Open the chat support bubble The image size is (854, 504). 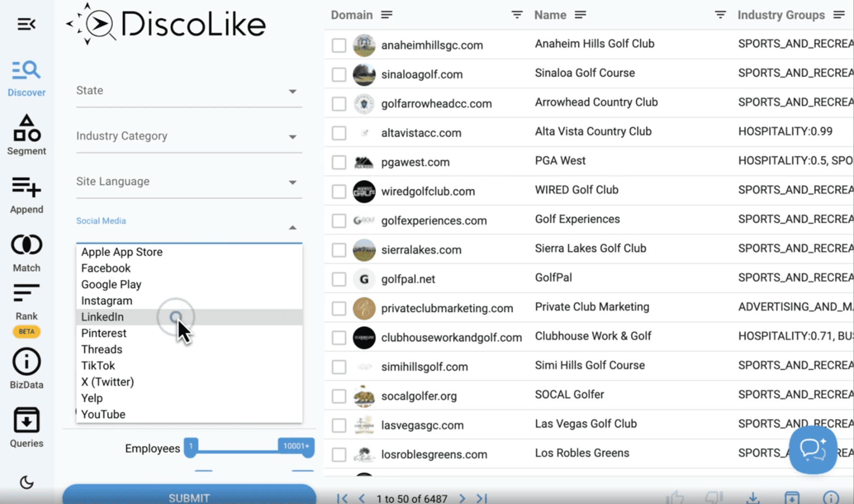coord(813,451)
